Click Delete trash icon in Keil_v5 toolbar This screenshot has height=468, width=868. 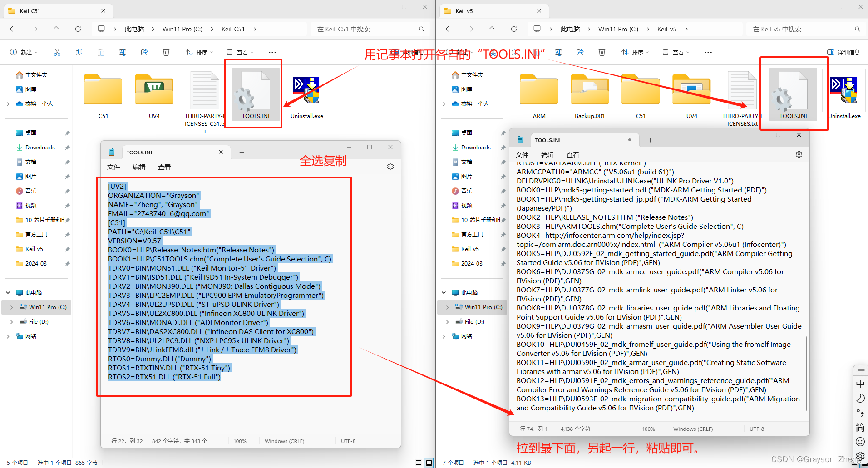(602, 53)
